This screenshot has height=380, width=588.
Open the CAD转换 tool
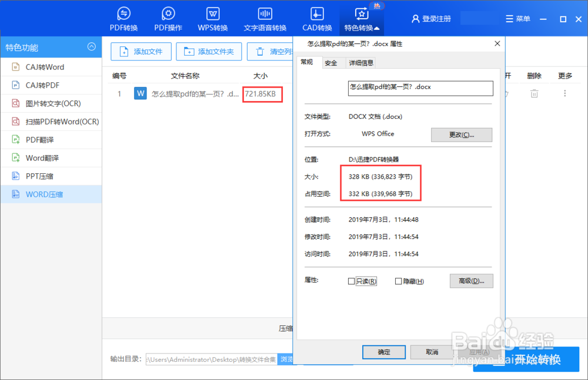coord(317,18)
